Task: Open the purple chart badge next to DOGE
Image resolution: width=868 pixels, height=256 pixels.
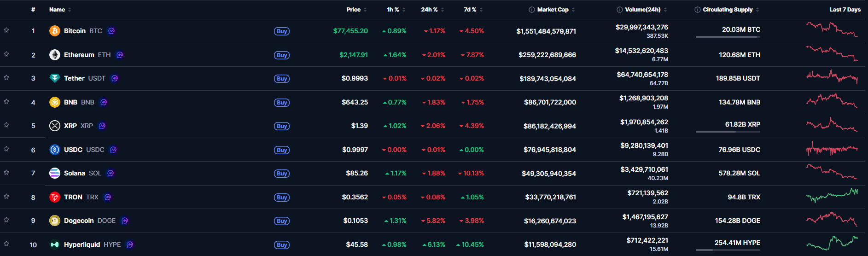Action: pyautogui.click(x=125, y=221)
